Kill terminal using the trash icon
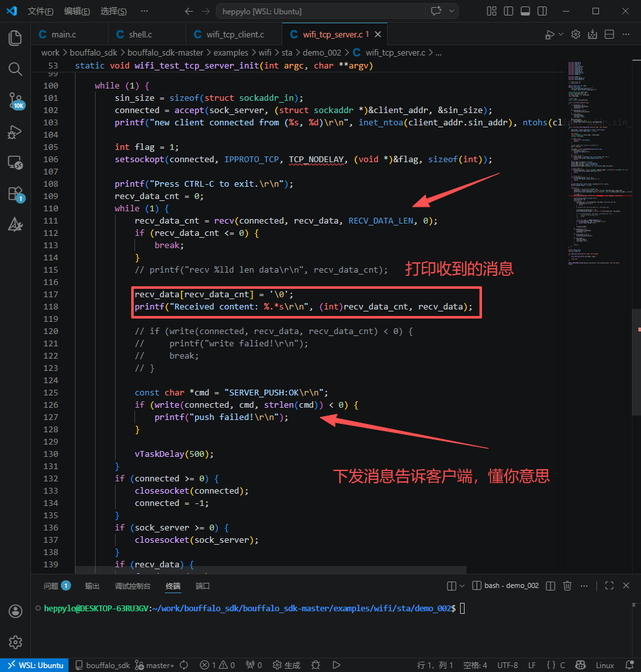Image resolution: width=641 pixels, height=672 pixels. [567, 585]
